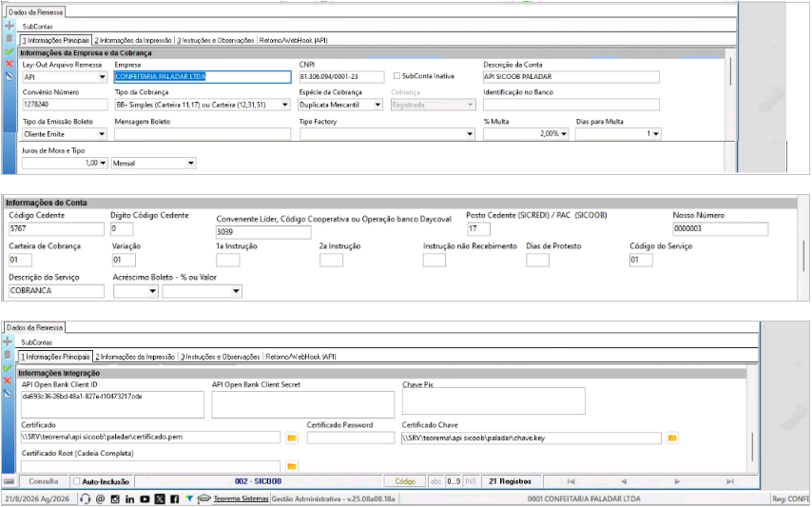
Task: Click the green confirm checkmark in the bottom panel
Action: pyautogui.click(x=8, y=368)
